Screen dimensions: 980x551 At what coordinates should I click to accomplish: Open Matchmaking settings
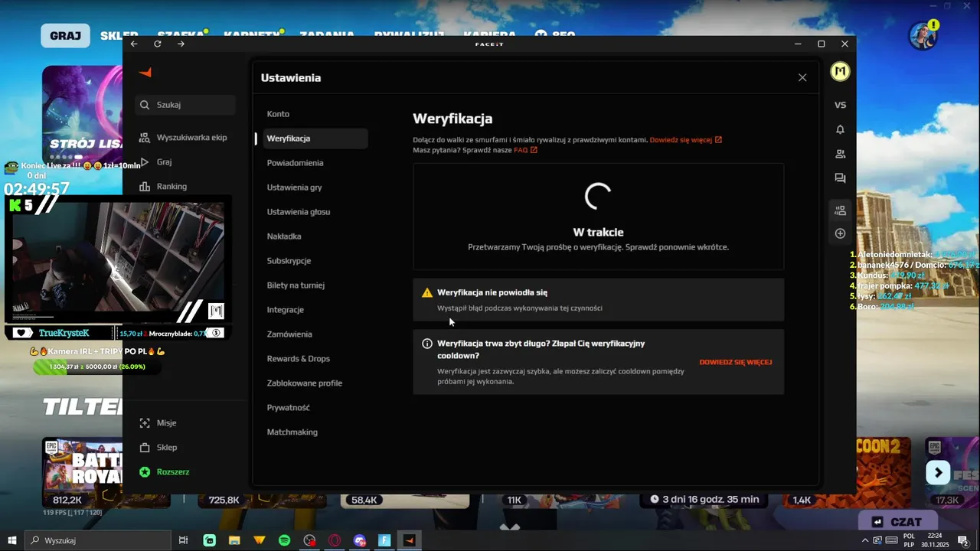click(292, 432)
